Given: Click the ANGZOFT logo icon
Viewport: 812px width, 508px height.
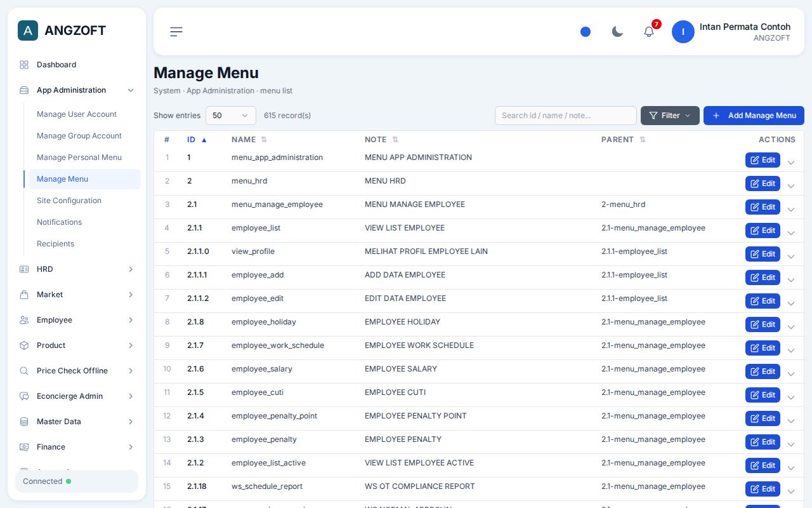Looking at the screenshot, I should click(x=28, y=30).
